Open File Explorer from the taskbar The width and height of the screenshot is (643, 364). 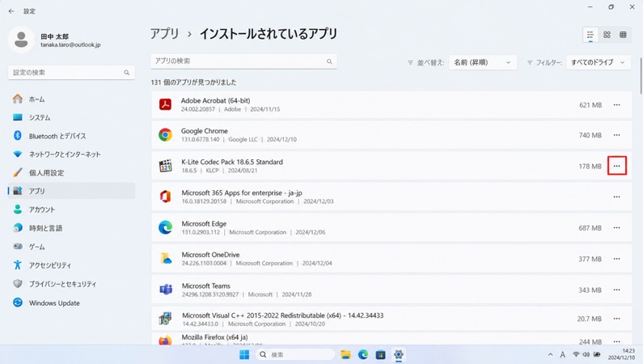point(345,354)
